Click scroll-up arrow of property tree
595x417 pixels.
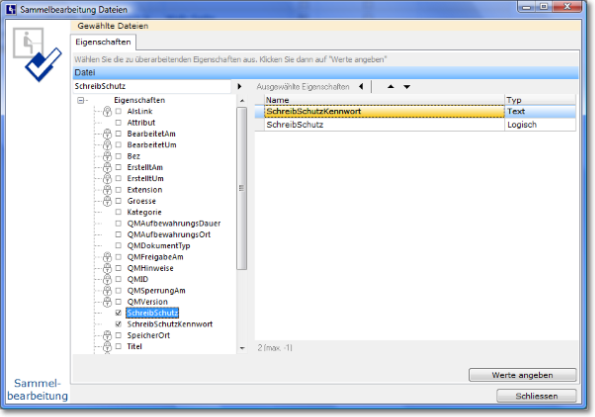[x=242, y=101]
